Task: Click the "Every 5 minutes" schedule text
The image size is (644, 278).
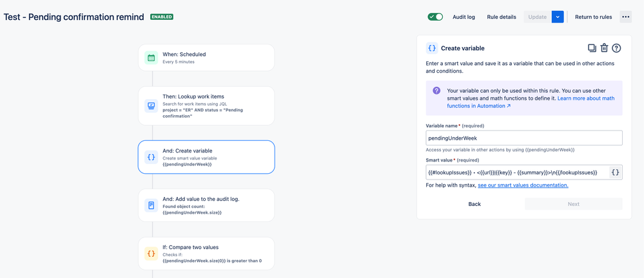Action: [x=179, y=62]
